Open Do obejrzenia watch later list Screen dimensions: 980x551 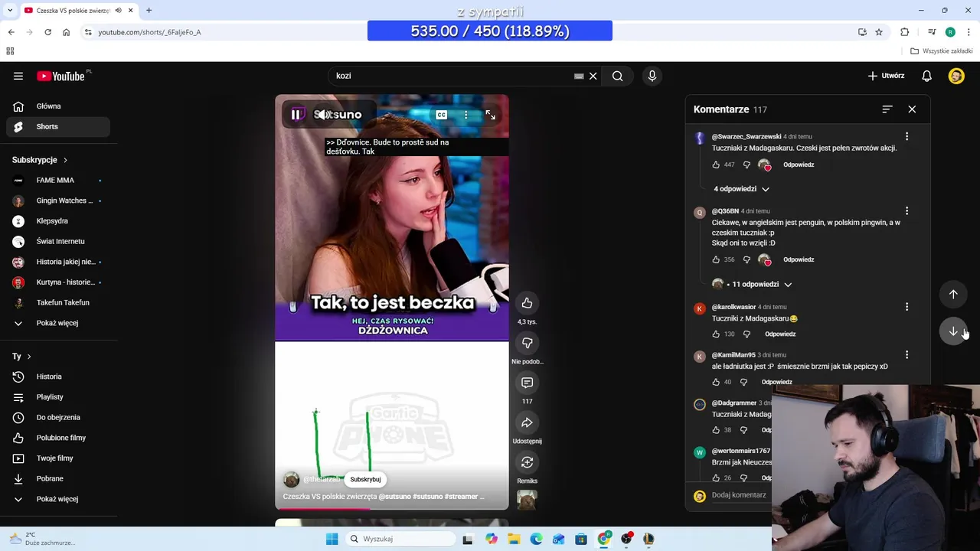click(58, 418)
